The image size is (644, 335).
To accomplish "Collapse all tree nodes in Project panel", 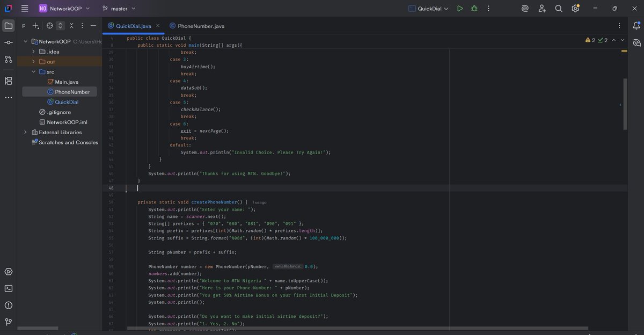I will [x=71, y=25].
